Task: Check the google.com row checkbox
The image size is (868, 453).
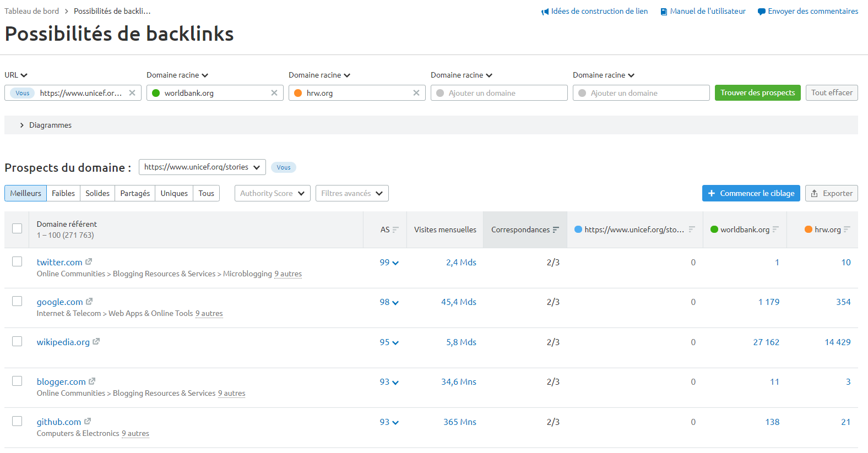Action: tap(17, 301)
